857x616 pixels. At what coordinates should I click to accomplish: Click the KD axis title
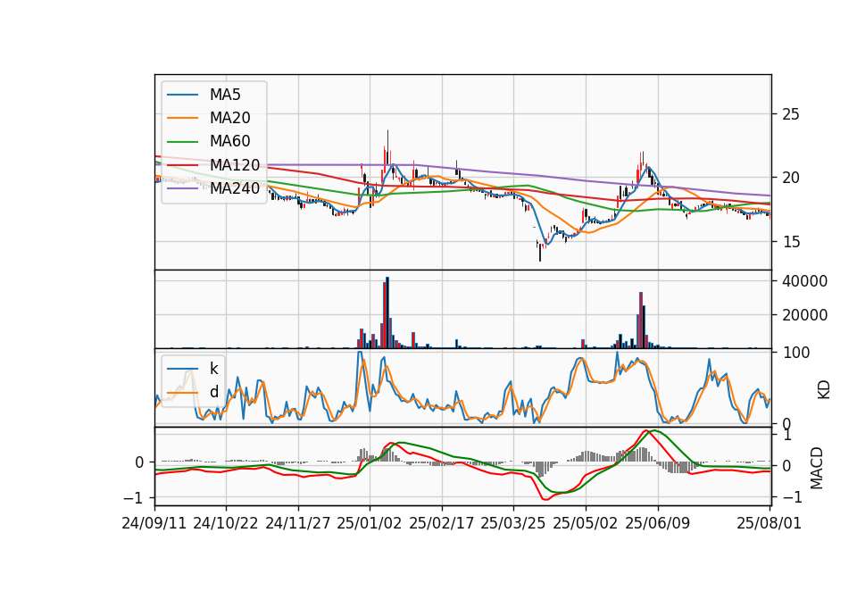click(x=824, y=390)
